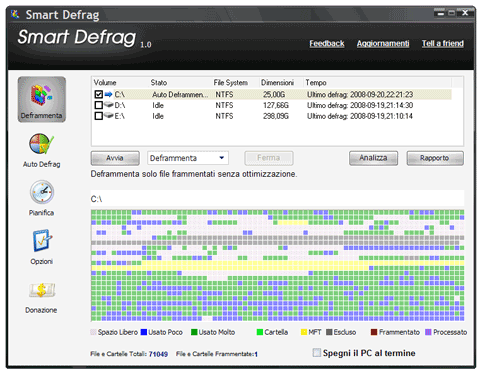Screen dimensions: 480x375
Task: Click the drive icon next to D:\
Action: tap(109, 105)
